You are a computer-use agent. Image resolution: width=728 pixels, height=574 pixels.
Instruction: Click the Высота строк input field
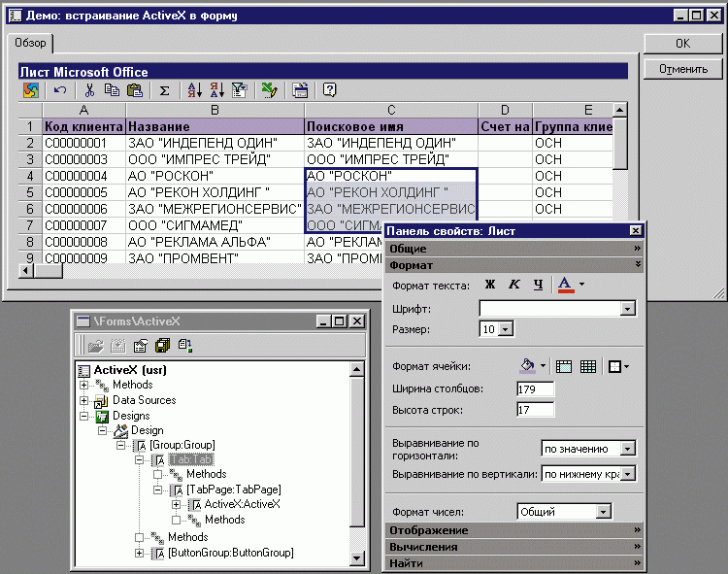point(535,410)
